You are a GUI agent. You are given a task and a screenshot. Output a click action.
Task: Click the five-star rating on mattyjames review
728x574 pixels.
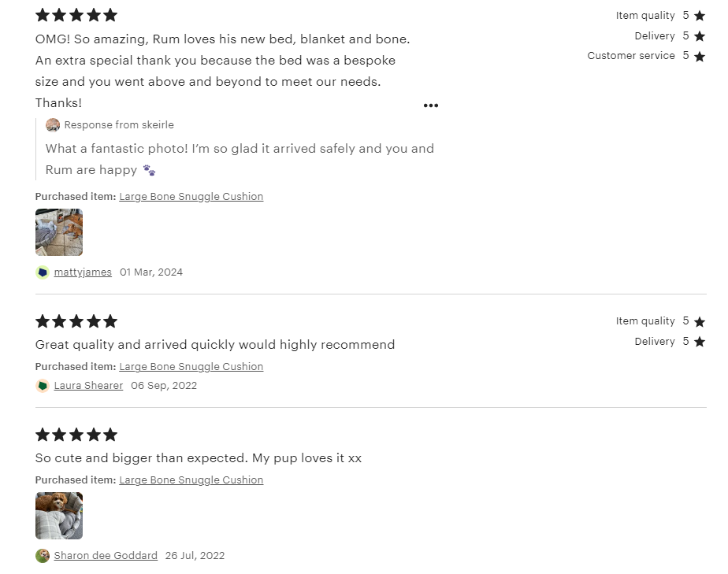pyautogui.click(x=76, y=15)
